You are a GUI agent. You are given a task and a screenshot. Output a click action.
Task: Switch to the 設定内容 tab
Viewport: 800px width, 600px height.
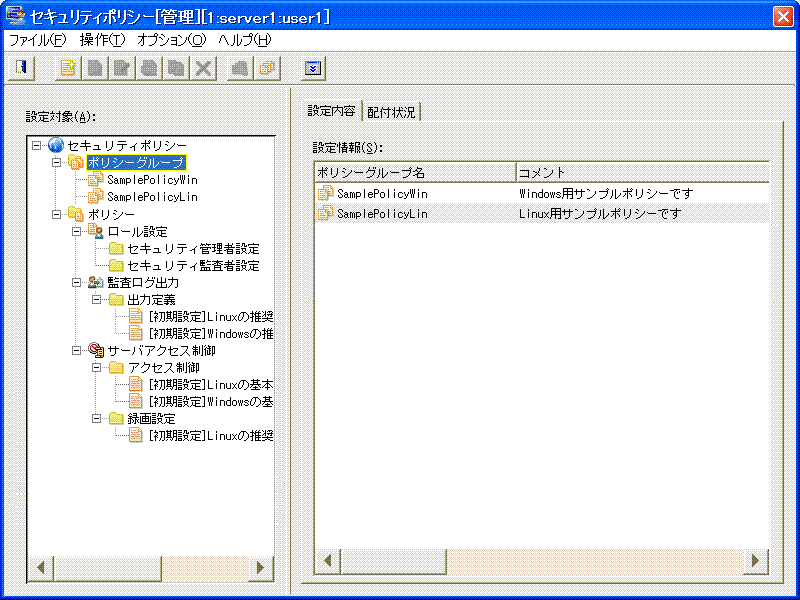[332, 110]
